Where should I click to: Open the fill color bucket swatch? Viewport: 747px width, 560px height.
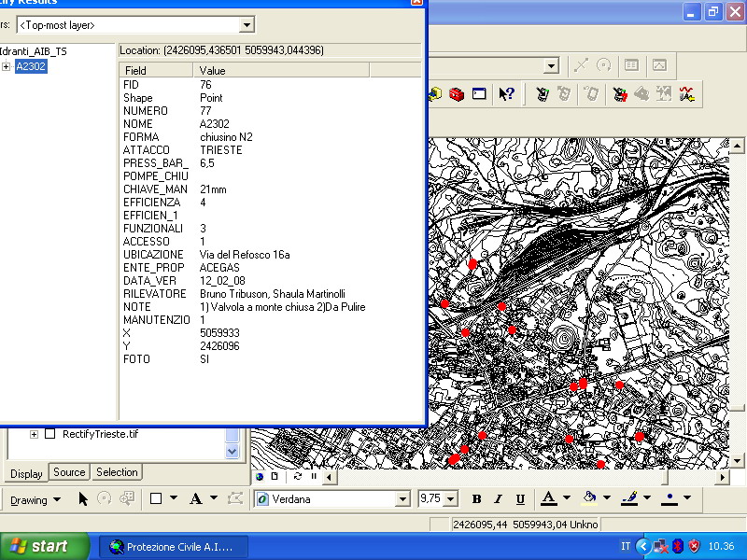click(x=589, y=499)
